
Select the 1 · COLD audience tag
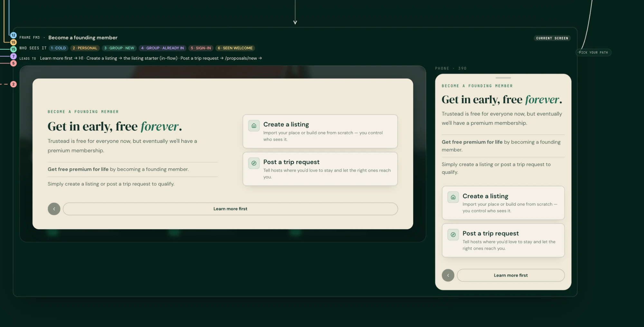(58, 48)
